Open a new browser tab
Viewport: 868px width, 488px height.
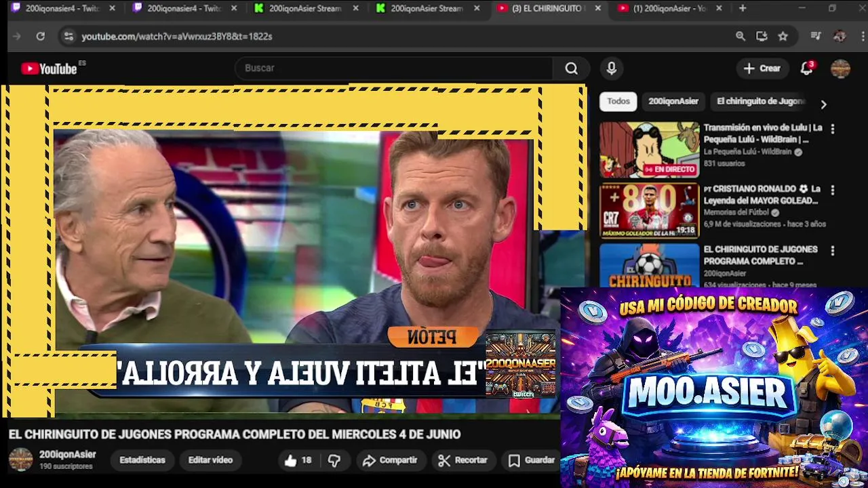point(743,8)
